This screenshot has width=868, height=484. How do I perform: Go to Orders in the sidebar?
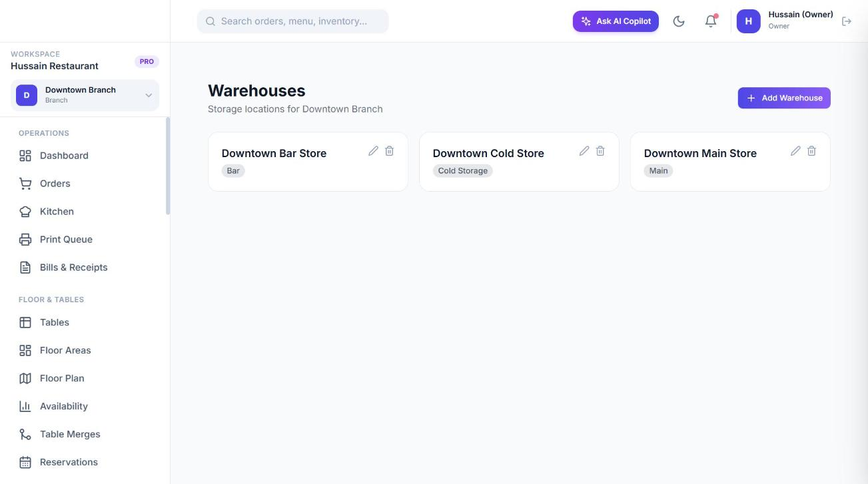coord(85,184)
